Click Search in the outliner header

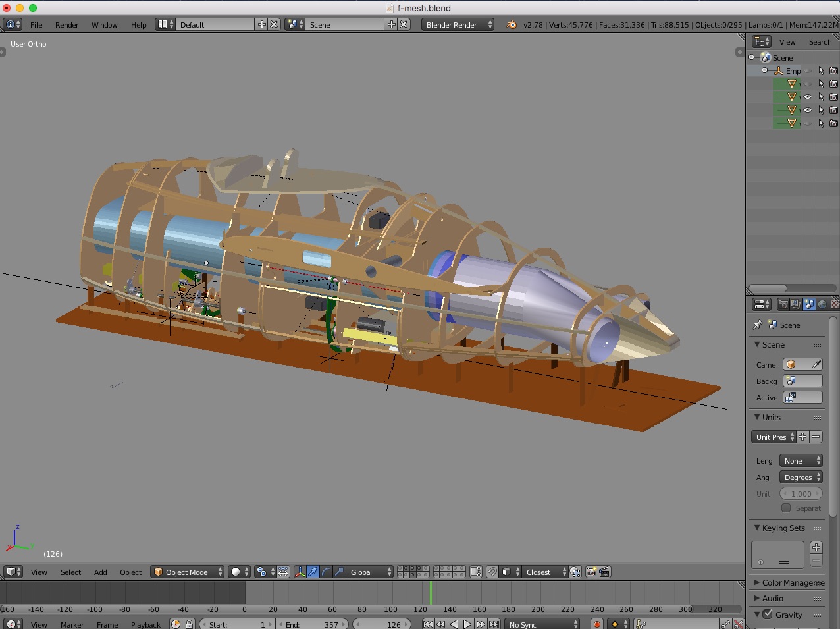tap(820, 41)
